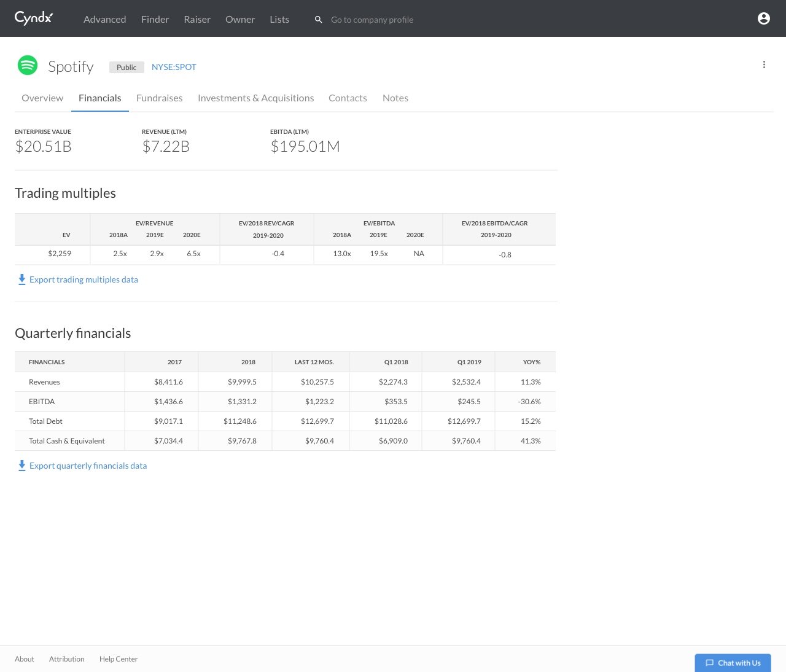Click the NYSE:SPOT ticker link
The height and width of the screenshot is (672, 786).
(174, 67)
